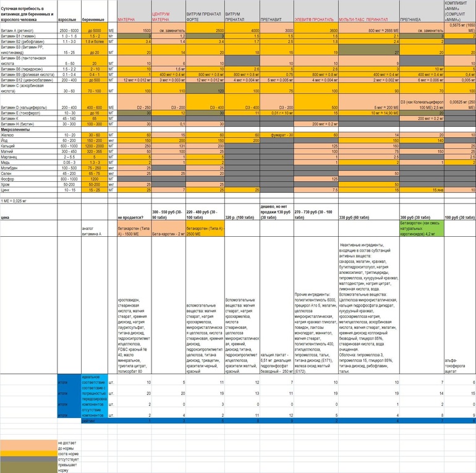Click the '1 ME = 0,025 мг' note cell
Viewport: 476px width, 473px height.
(x=28, y=201)
